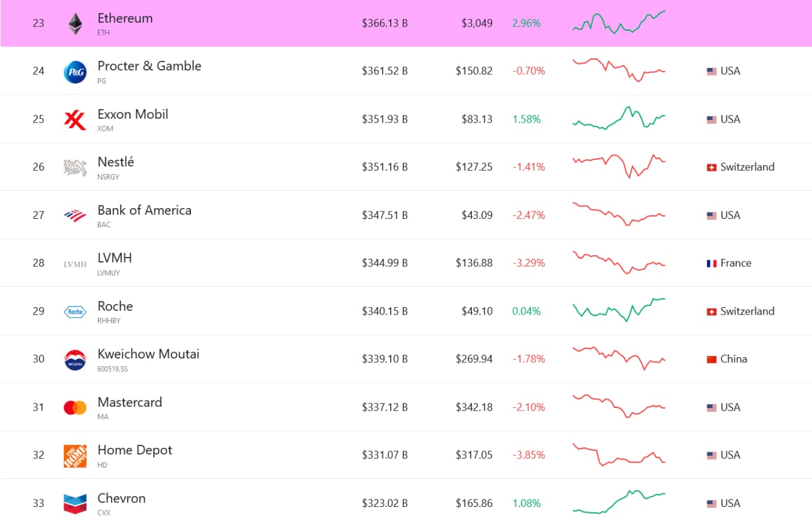This screenshot has height=526, width=812.
Task: Click the Ethereum 30-day price sparkline
Action: pyautogui.click(x=619, y=22)
